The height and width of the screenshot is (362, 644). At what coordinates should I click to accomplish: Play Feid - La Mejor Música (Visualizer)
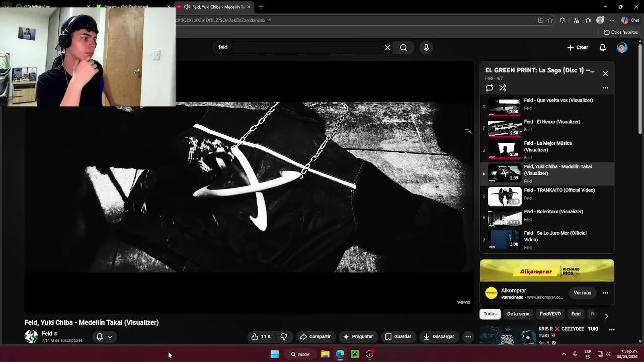coord(547,150)
